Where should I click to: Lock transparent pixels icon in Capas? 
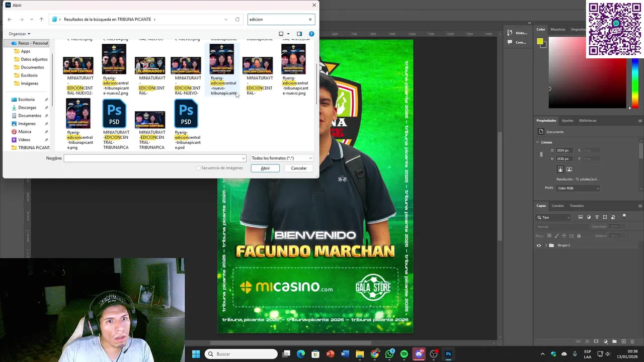pos(549,236)
